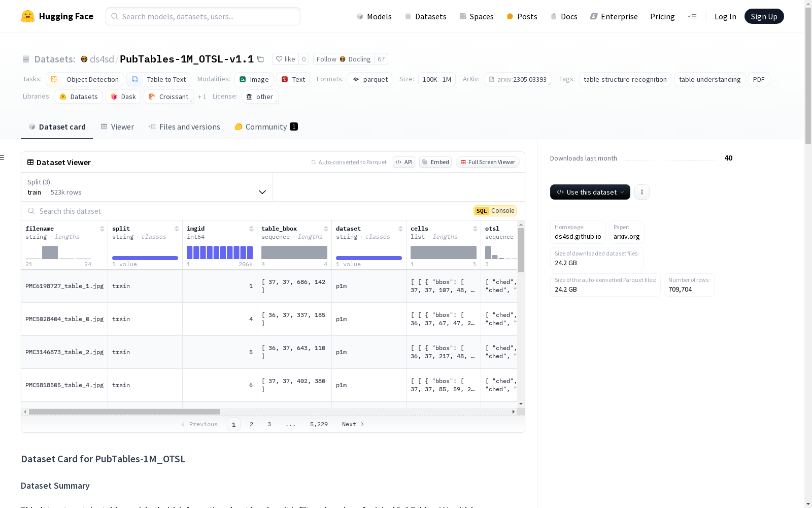Open the arxiv.org paper link
This screenshot has height=508, width=812.
627,232
